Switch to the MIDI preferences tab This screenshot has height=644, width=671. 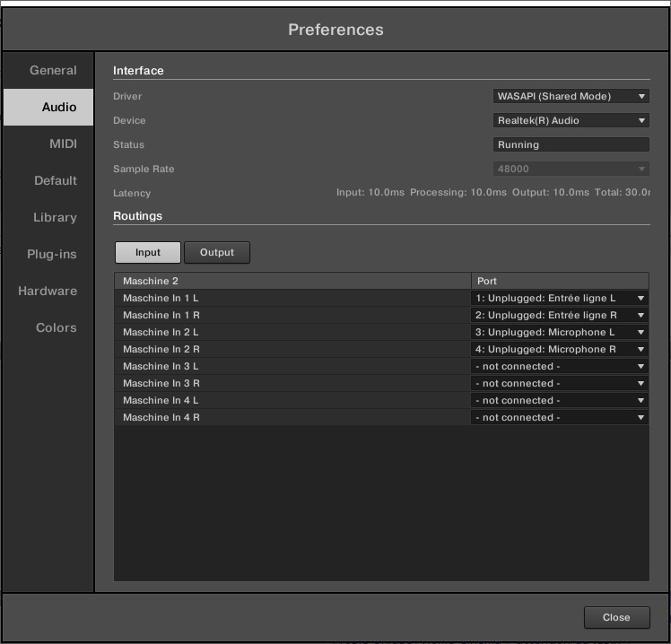coord(48,144)
